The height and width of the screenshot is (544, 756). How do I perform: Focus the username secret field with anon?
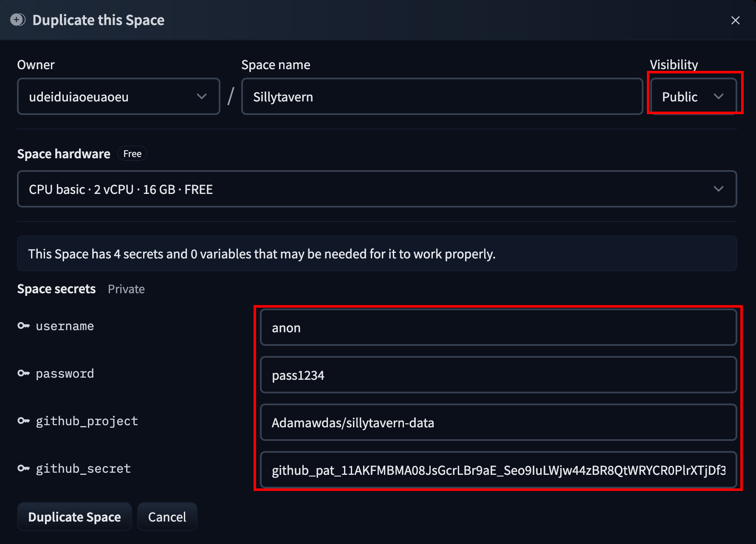(498, 328)
